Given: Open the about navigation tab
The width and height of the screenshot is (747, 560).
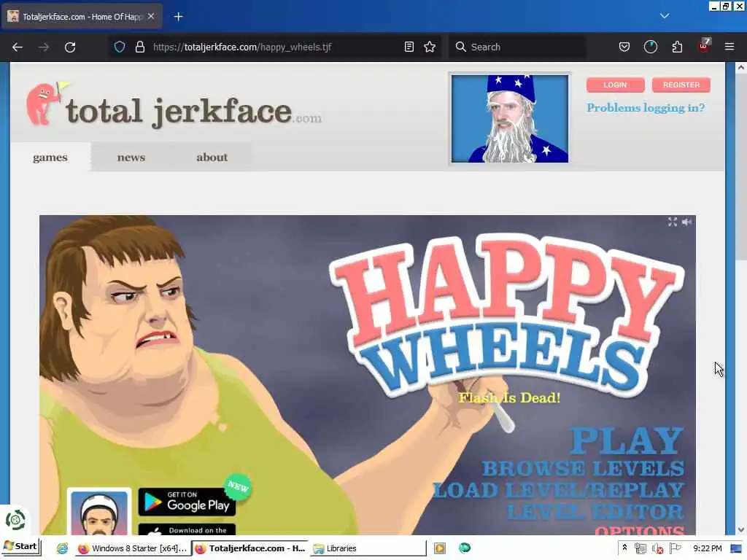Looking at the screenshot, I should (x=212, y=157).
